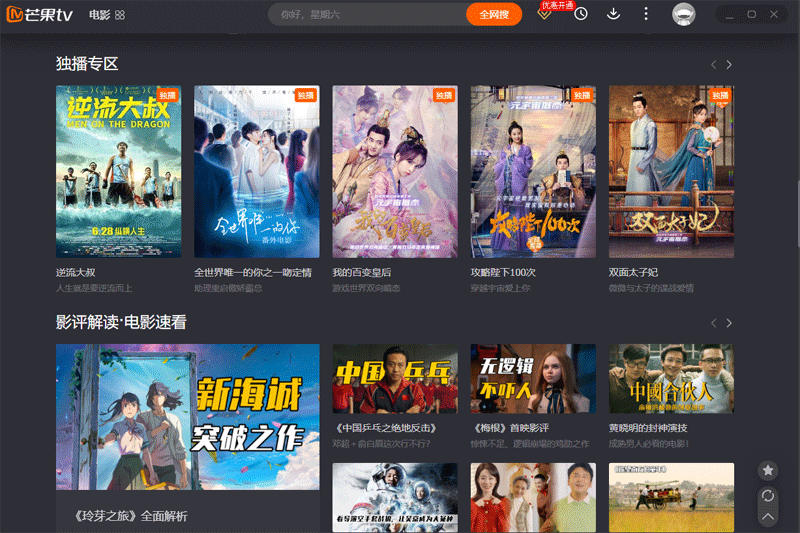Open the 全世界唯一的你 poster
The width and height of the screenshot is (800, 533).
(257, 171)
